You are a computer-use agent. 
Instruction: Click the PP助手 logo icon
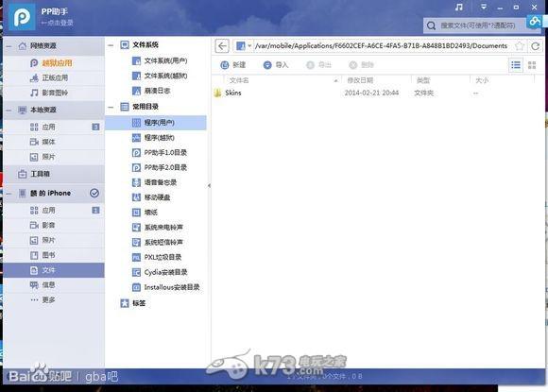pyautogui.click(x=22, y=17)
